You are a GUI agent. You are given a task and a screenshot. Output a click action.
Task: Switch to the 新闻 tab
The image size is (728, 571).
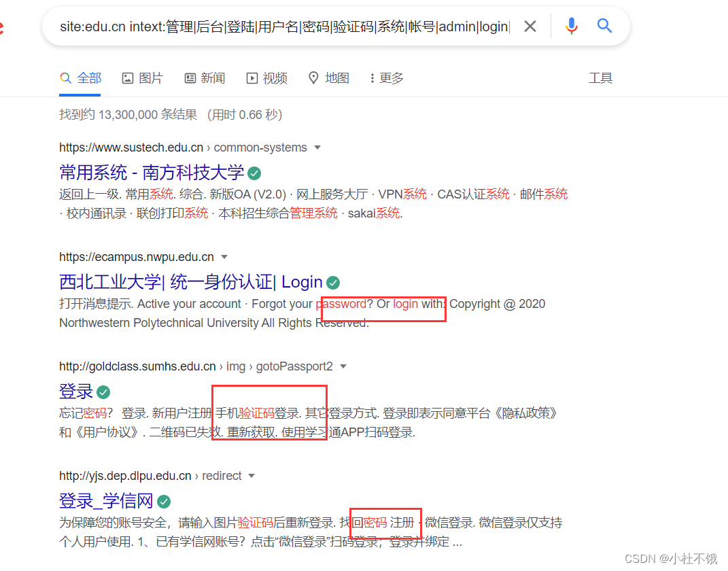click(205, 78)
